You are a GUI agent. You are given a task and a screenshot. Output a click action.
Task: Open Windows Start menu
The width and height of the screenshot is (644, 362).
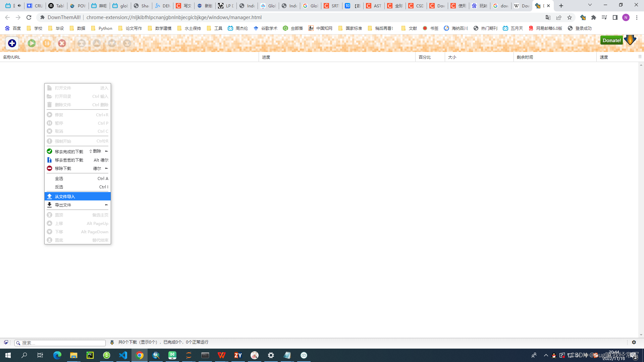point(8,355)
